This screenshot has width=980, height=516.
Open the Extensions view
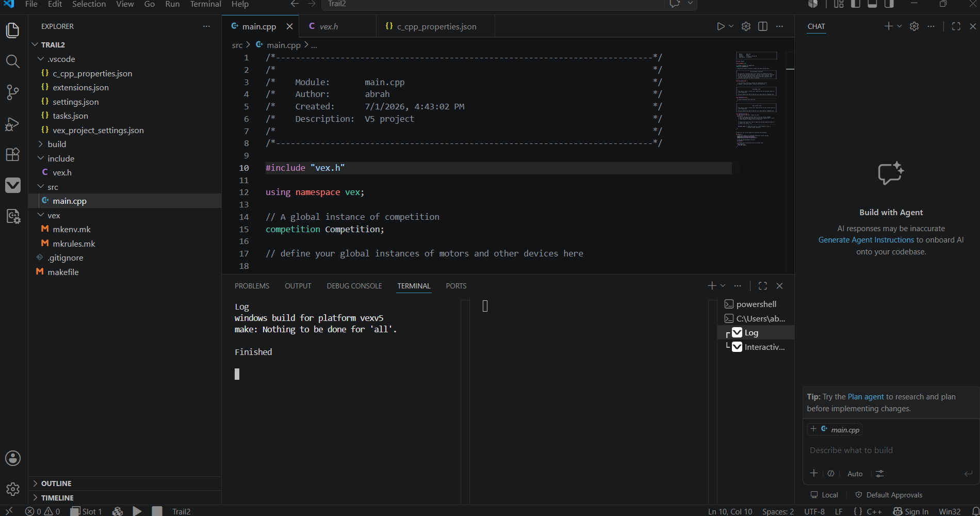[13, 154]
